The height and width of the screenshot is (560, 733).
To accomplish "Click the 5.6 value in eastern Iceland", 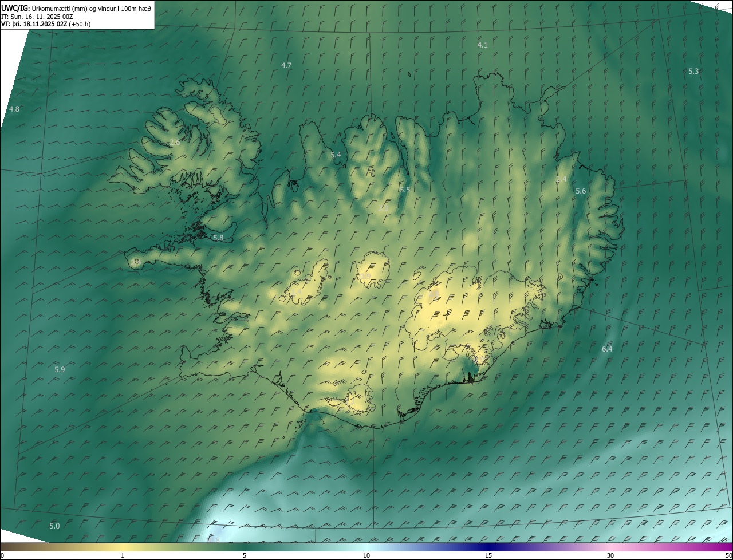I will pos(581,191).
